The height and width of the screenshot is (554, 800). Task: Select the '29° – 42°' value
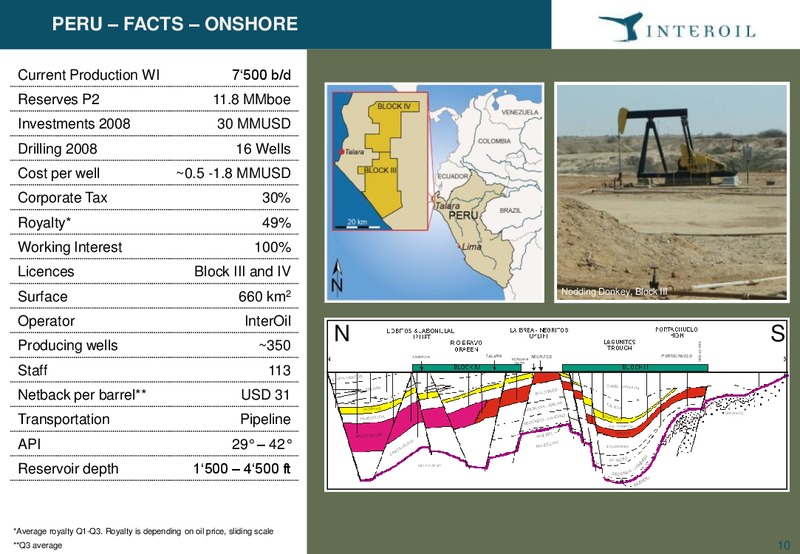(x=262, y=444)
